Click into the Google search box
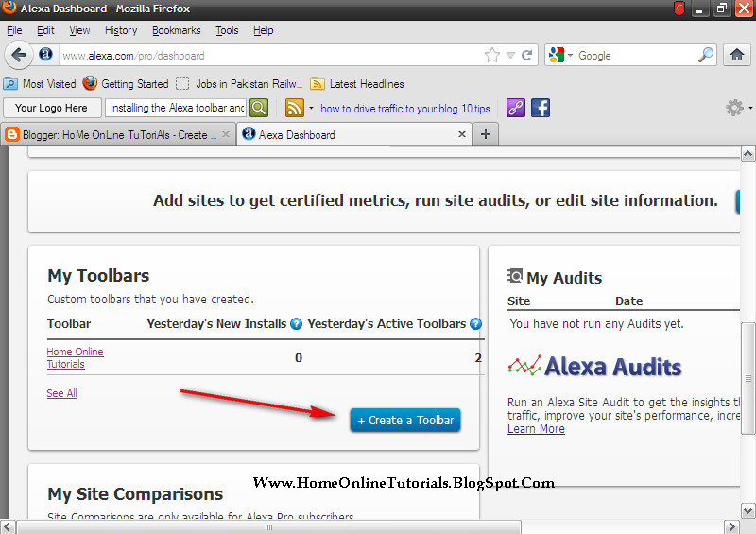The height and width of the screenshot is (534, 756). pos(636,56)
